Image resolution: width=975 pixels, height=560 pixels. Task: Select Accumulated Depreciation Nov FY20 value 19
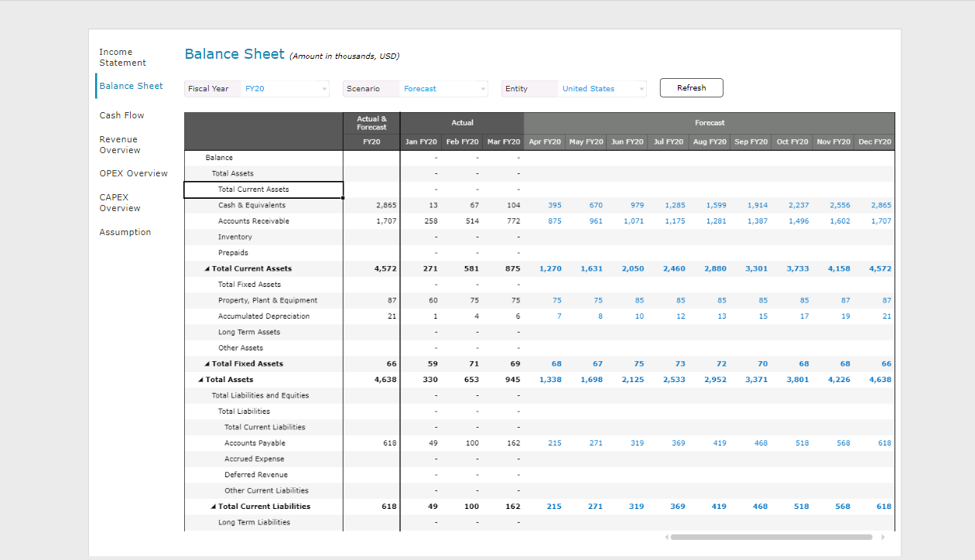point(846,316)
